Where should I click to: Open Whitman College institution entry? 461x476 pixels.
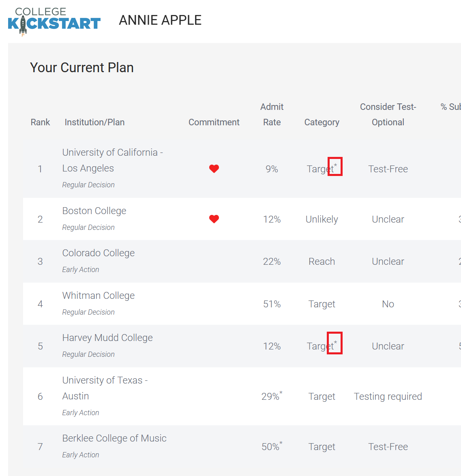(x=99, y=296)
